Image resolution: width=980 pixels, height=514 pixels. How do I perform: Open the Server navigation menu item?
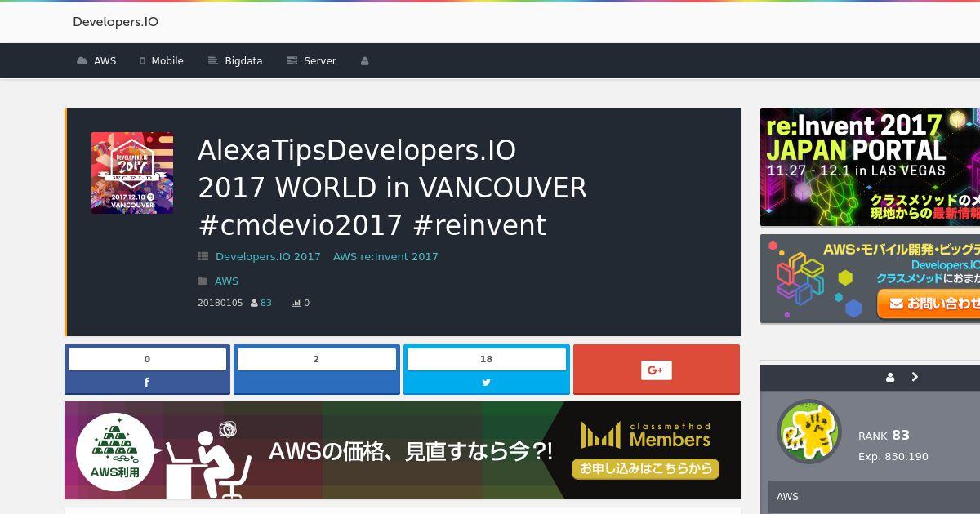pyautogui.click(x=312, y=61)
